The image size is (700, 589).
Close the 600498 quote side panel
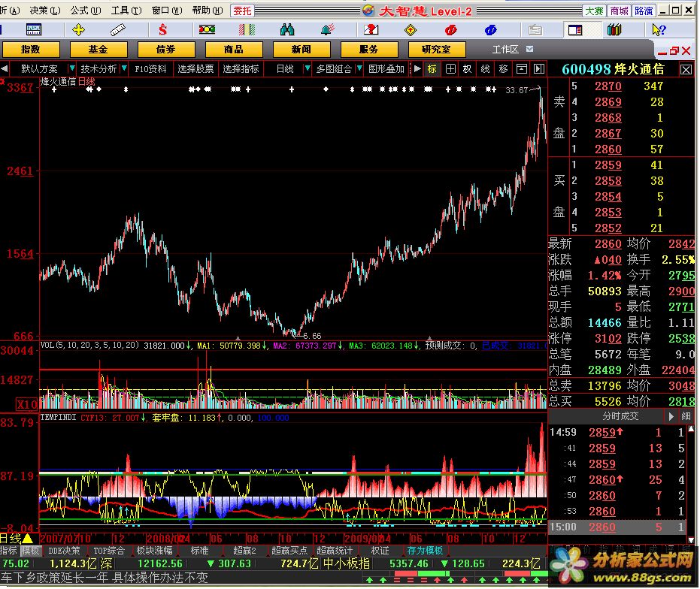(686, 70)
